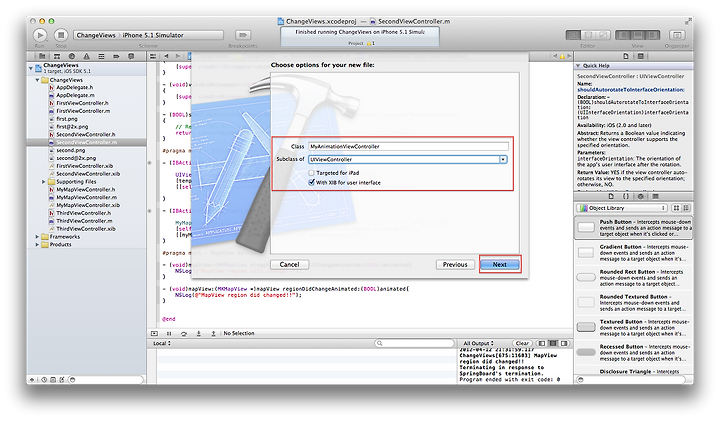Go forward in editor history
720x421 pixels.
click(178, 56)
